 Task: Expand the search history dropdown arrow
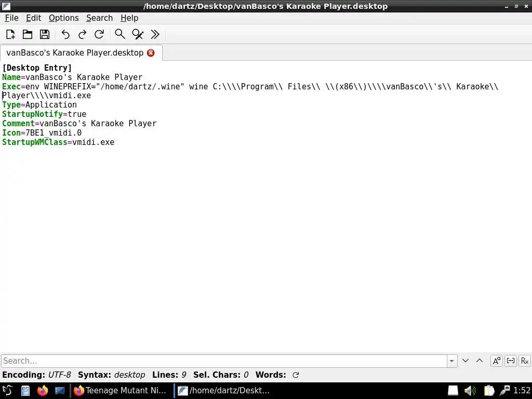click(x=451, y=361)
